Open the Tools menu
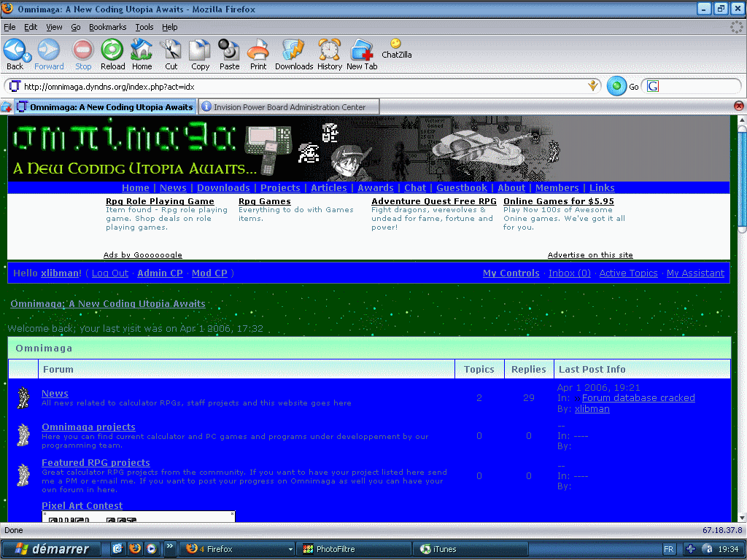The width and height of the screenshot is (747, 560). (x=144, y=27)
